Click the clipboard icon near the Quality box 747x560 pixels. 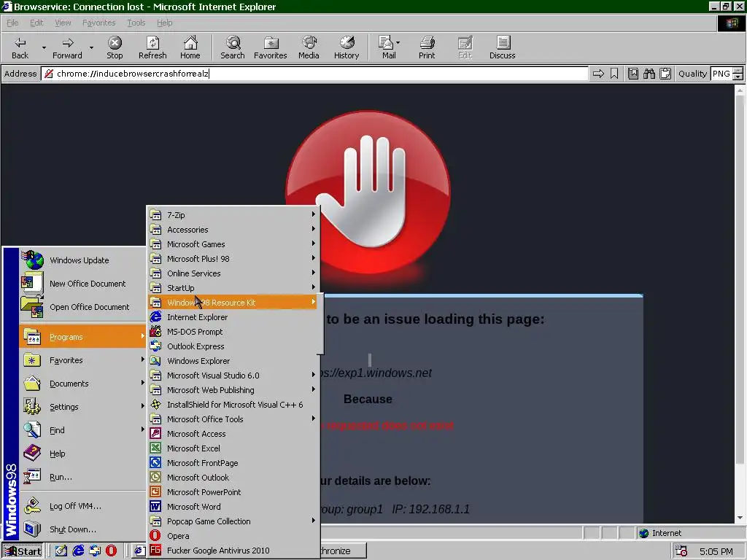[665, 74]
